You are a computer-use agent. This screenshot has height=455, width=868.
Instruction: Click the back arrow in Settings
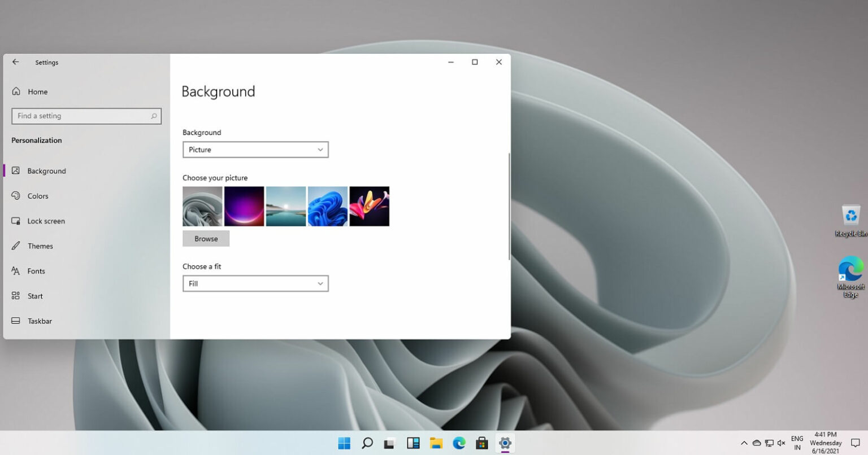point(15,62)
